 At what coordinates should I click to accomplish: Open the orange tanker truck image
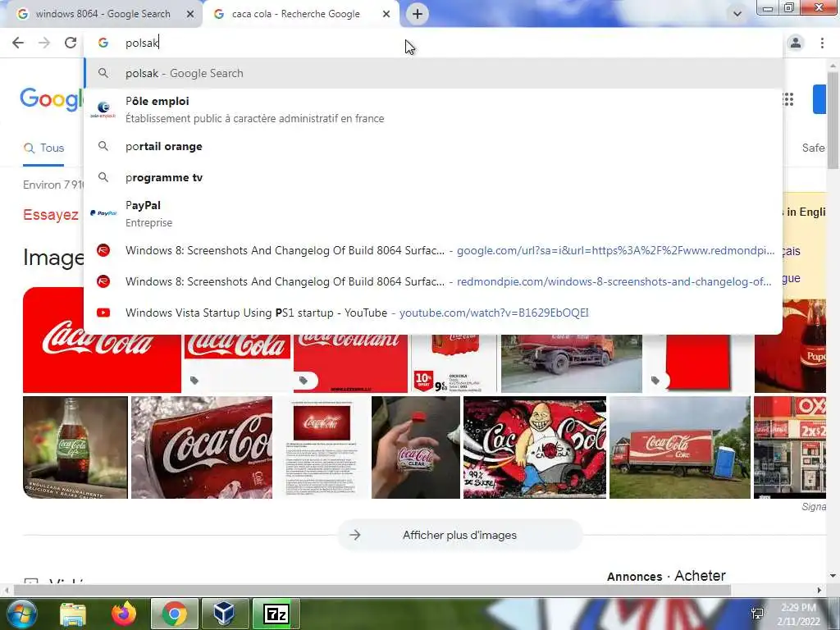click(572, 363)
